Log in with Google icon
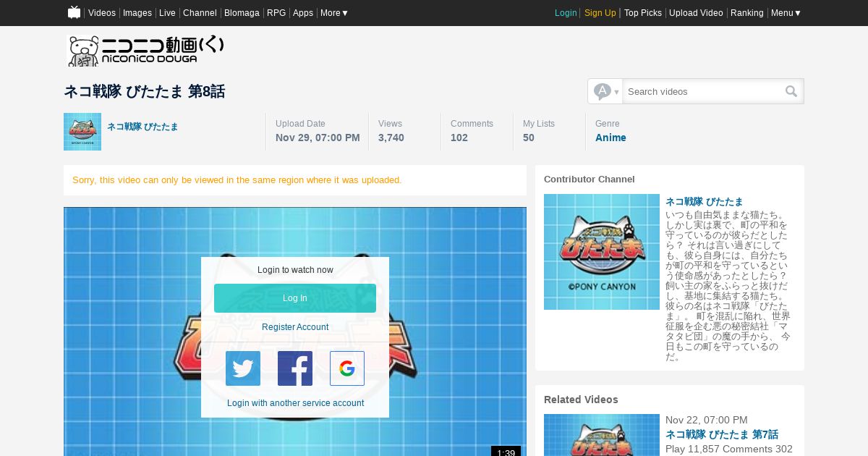The height and width of the screenshot is (456, 868). 347,368
